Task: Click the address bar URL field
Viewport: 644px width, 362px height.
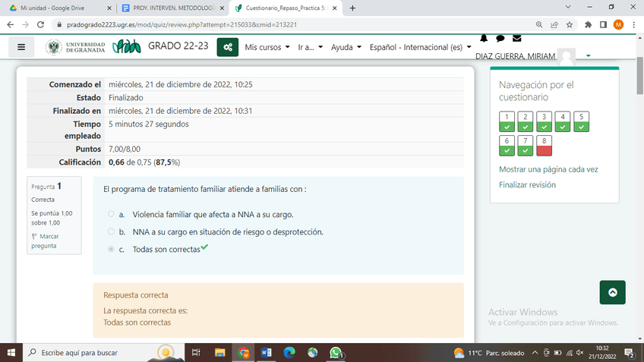Action: [294, 24]
